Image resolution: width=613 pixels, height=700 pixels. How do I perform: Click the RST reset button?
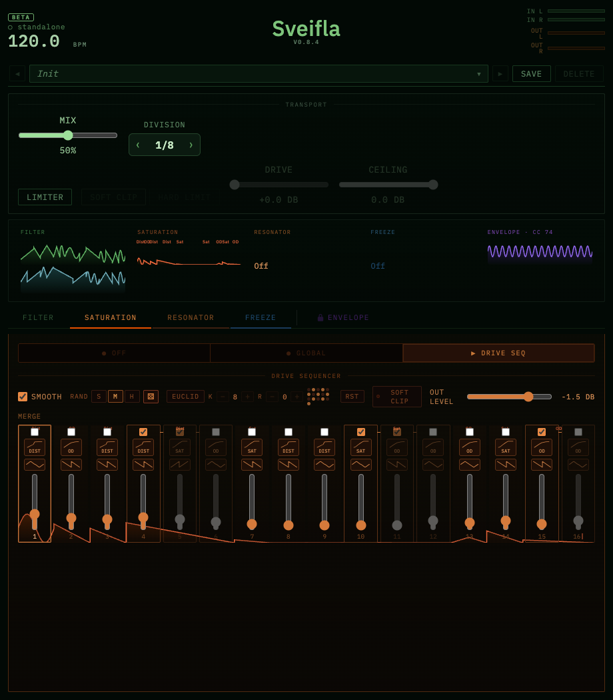[352, 397]
